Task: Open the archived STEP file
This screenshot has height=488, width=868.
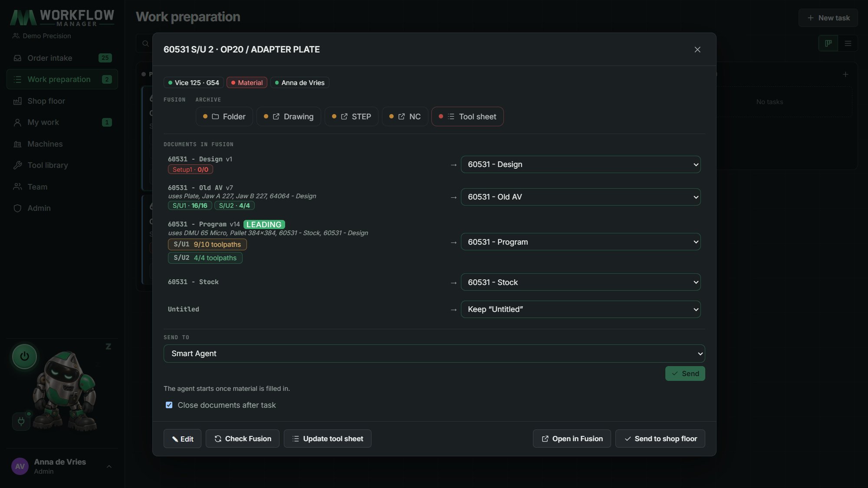Action: pyautogui.click(x=351, y=116)
